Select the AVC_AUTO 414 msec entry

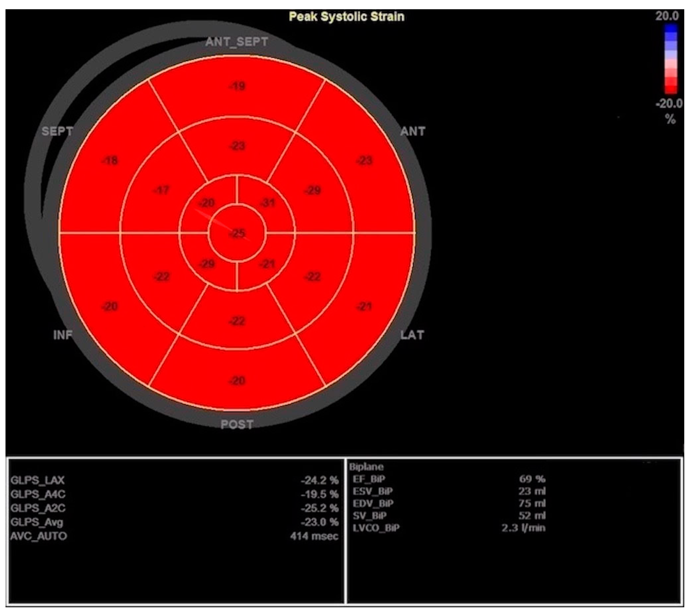[x=174, y=536]
